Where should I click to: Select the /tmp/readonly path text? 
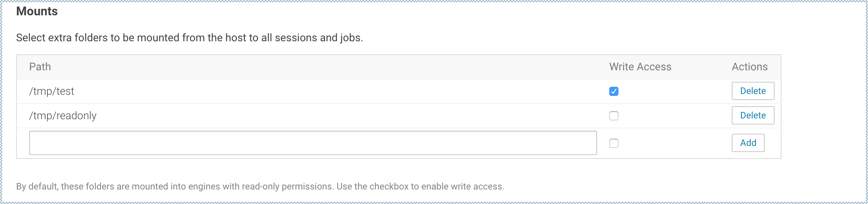tap(63, 116)
